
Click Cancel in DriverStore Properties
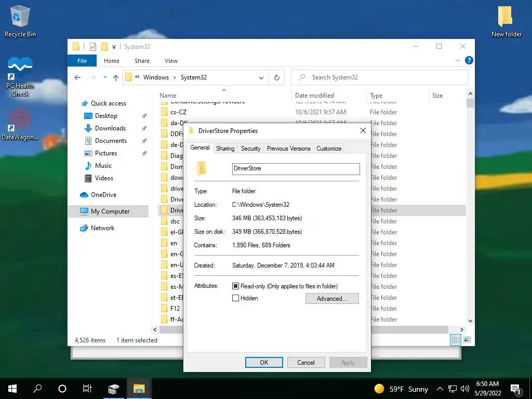coord(305,362)
